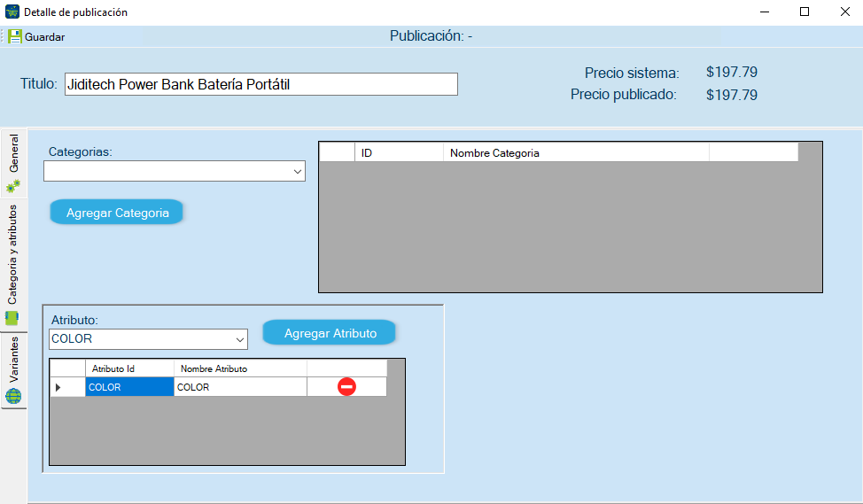Viewport: 863px width, 504px height.
Task: Select the row header arrow of COLOR row
Action: click(x=67, y=387)
